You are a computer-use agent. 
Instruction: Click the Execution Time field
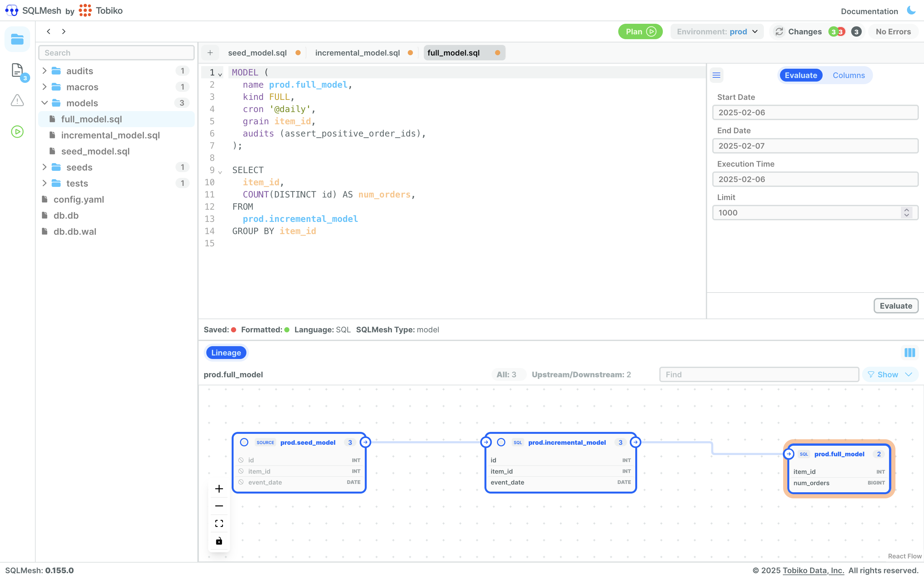(815, 179)
